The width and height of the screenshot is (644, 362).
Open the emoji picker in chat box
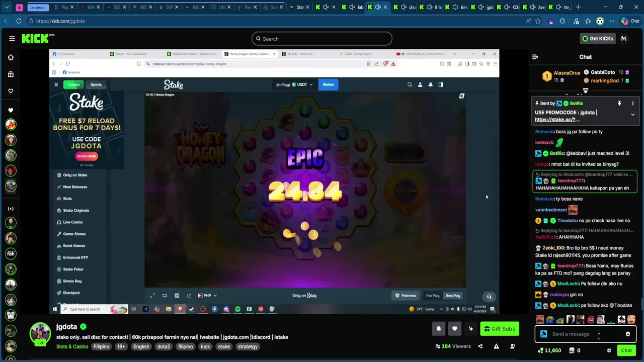coord(627,334)
